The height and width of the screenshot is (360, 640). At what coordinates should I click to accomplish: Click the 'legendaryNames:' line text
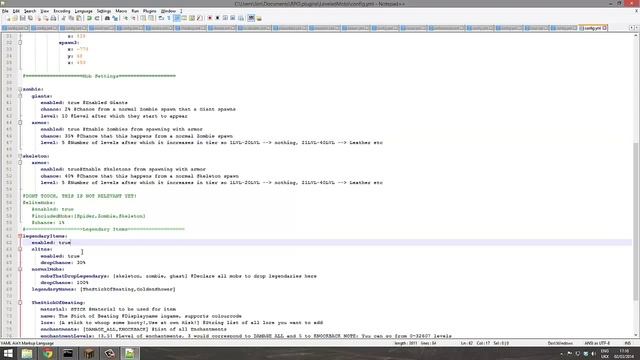pos(104,289)
